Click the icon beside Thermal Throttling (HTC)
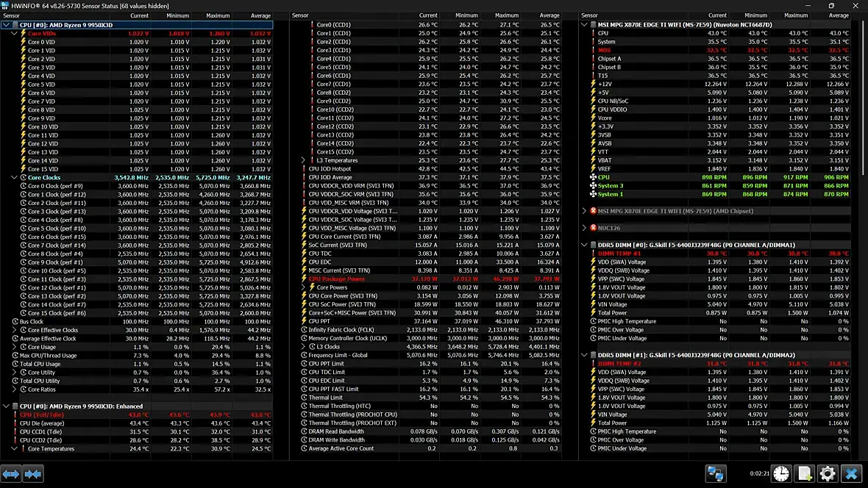Screen dimensions: 868x488 [304, 406]
